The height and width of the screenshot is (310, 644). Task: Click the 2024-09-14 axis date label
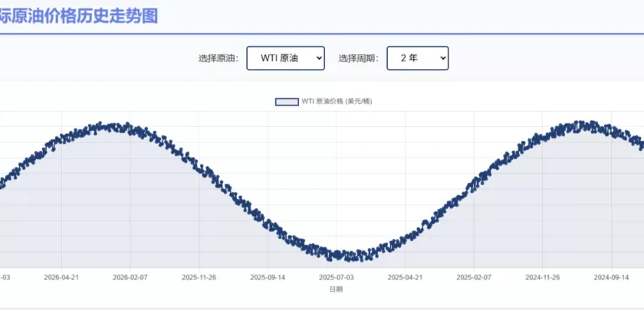pos(611,277)
